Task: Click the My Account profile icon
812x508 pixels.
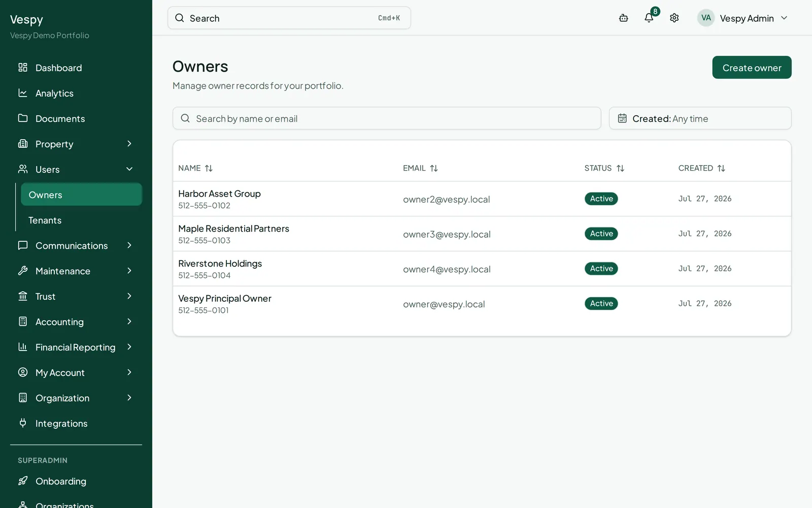Action: [23, 372]
